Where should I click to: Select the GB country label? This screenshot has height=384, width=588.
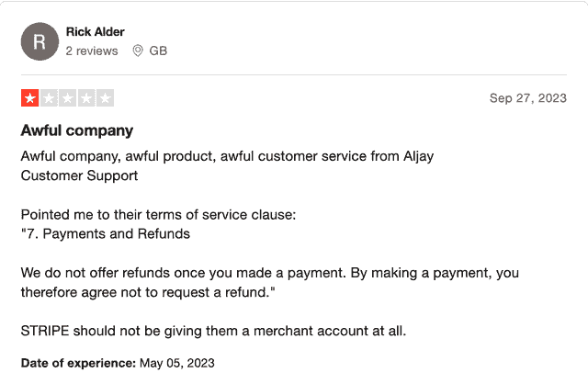(158, 51)
